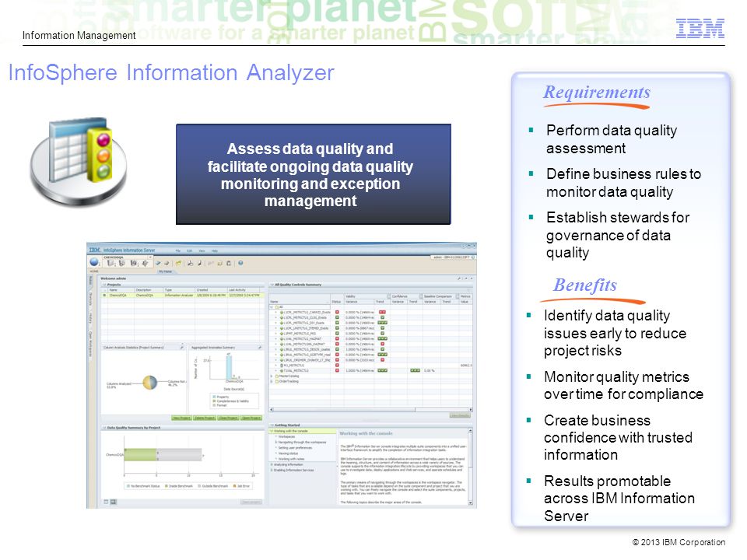Click the Benefits heading on the slide

click(585, 285)
